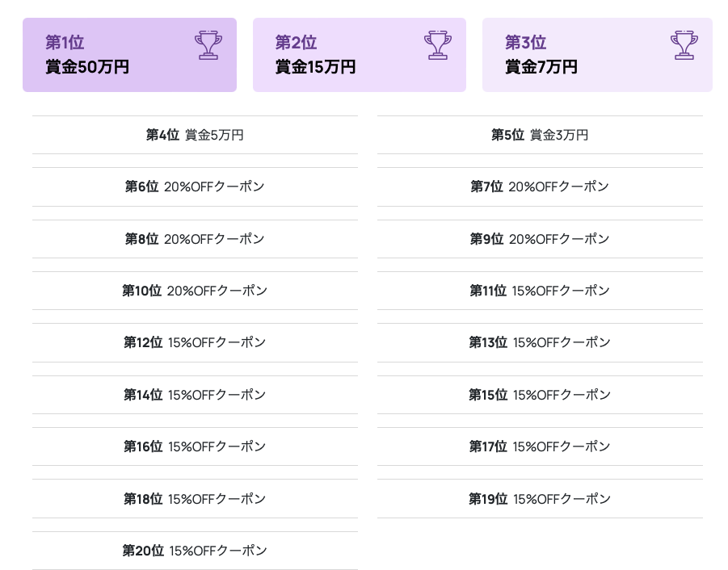Click the trophy icon on the 第1位 card
This screenshot has height=570, width=728.
click(x=208, y=45)
